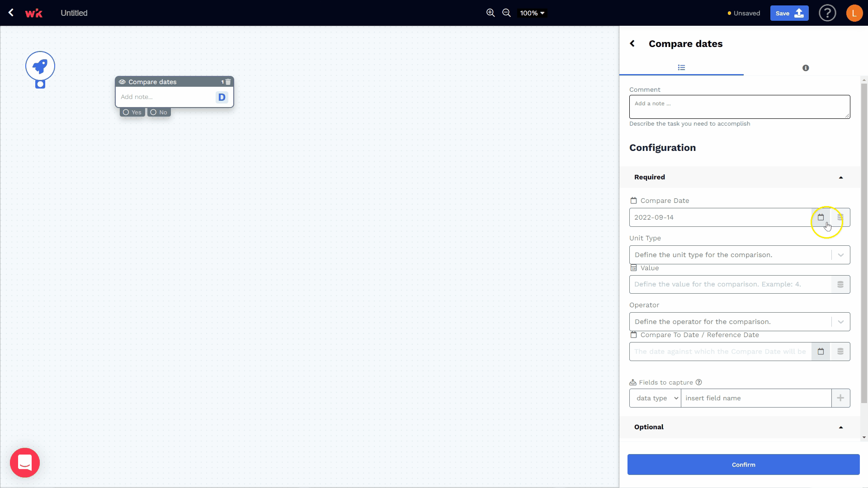Open Compare Date data source picker
This screenshot has width=868, height=488.
pyautogui.click(x=840, y=217)
